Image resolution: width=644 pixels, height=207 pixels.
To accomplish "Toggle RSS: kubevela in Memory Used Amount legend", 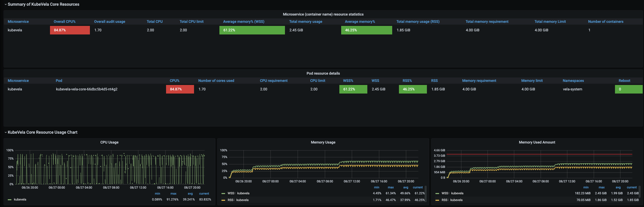I will 452,200.
